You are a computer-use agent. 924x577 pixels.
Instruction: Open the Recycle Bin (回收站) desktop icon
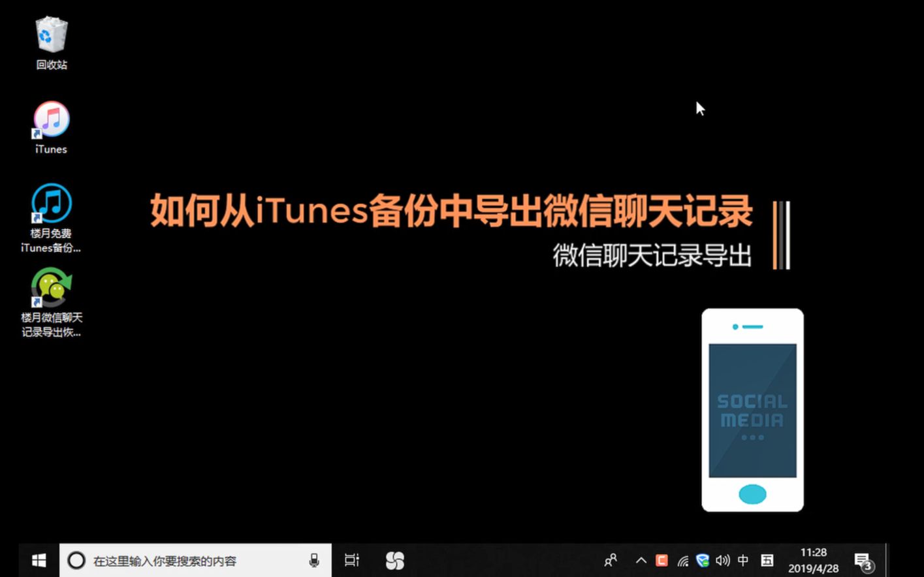coord(52,43)
